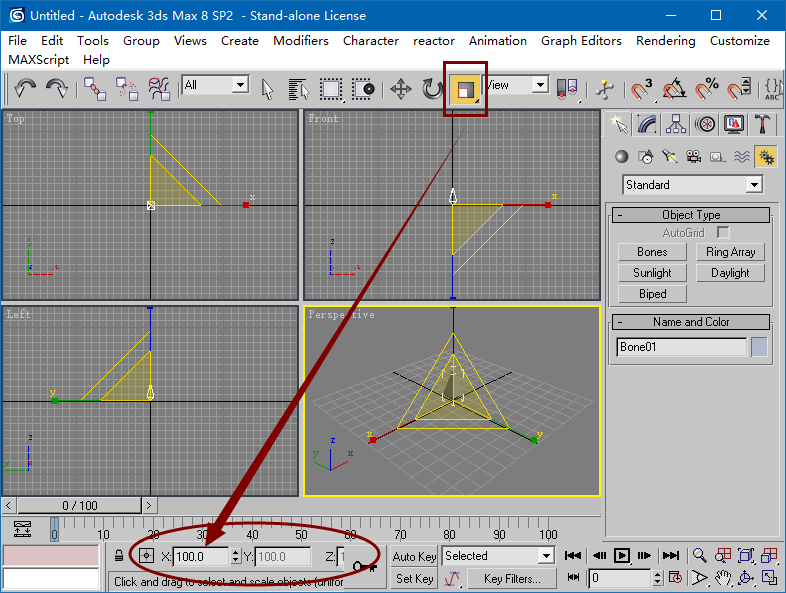Viewport: 786px width, 593px height.
Task: Toggle the Angle Snap icon
Action: click(674, 89)
